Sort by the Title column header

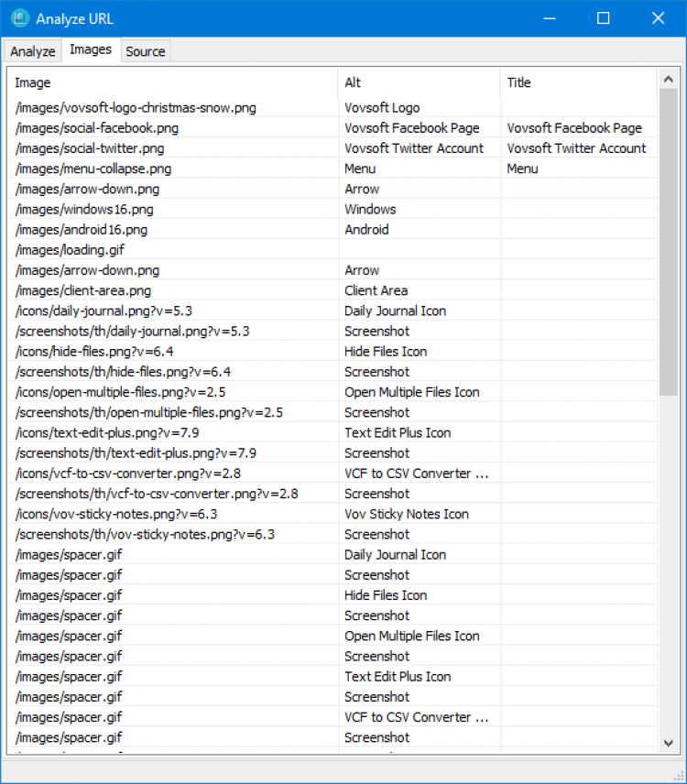(x=578, y=82)
